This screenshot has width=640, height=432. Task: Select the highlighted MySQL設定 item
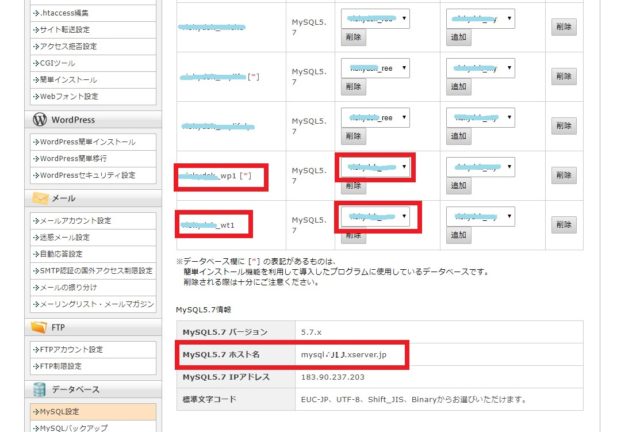93,412
